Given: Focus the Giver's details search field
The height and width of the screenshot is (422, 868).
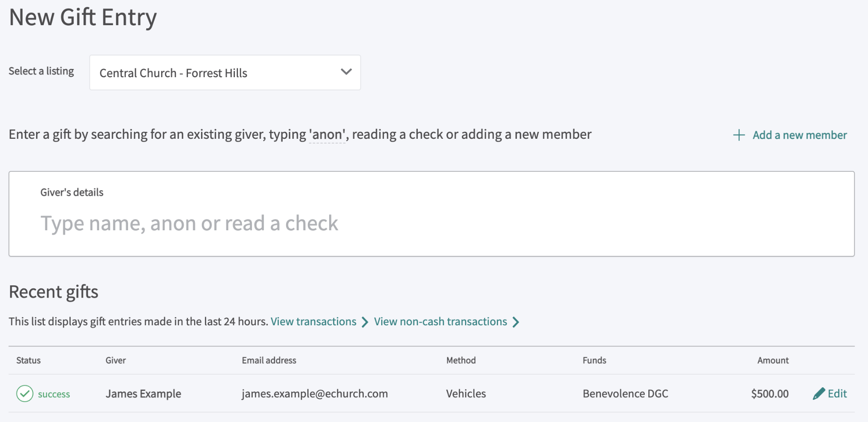Looking at the screenshot, I should coord(432,214).
